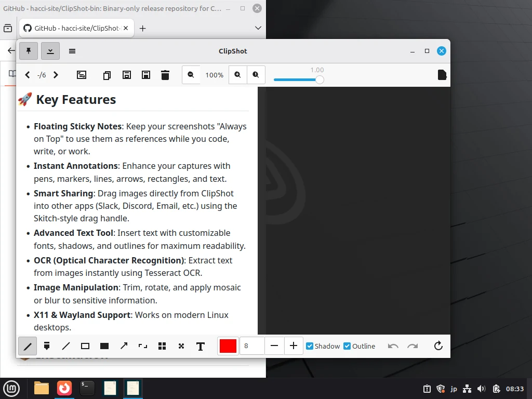Select the outlined Rectangle tool
This screenshot has height=399, width=532.
tap(85, 346)
